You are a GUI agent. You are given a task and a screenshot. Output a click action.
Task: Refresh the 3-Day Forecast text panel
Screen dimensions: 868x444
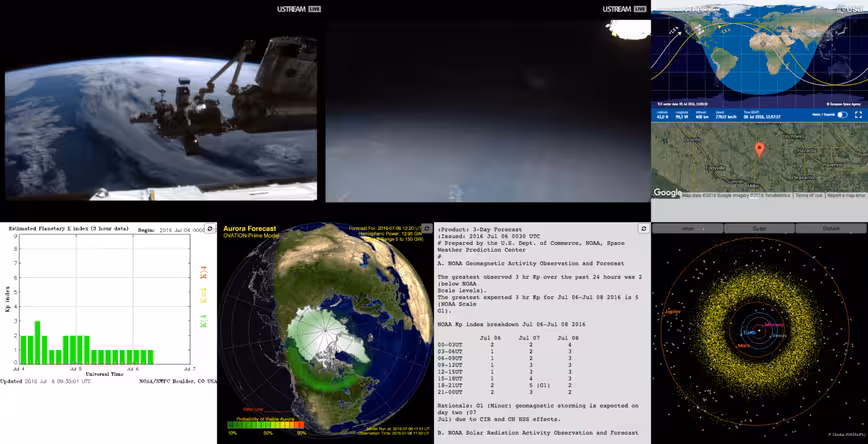coord(643,228)
